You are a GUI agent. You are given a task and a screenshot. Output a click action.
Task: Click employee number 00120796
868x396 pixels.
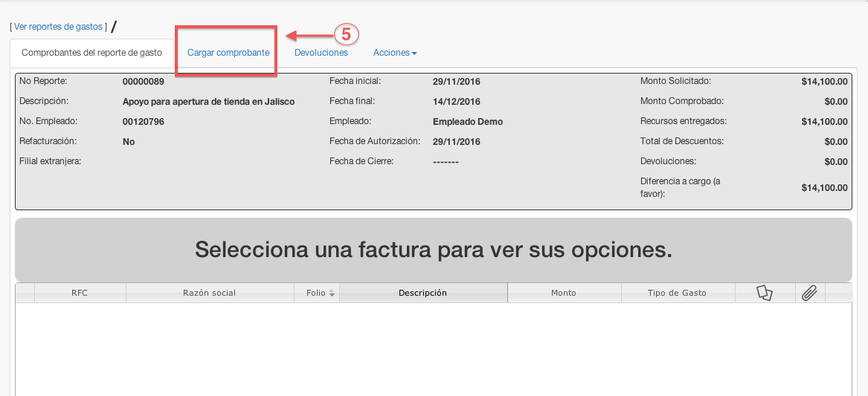coord(144,122)
